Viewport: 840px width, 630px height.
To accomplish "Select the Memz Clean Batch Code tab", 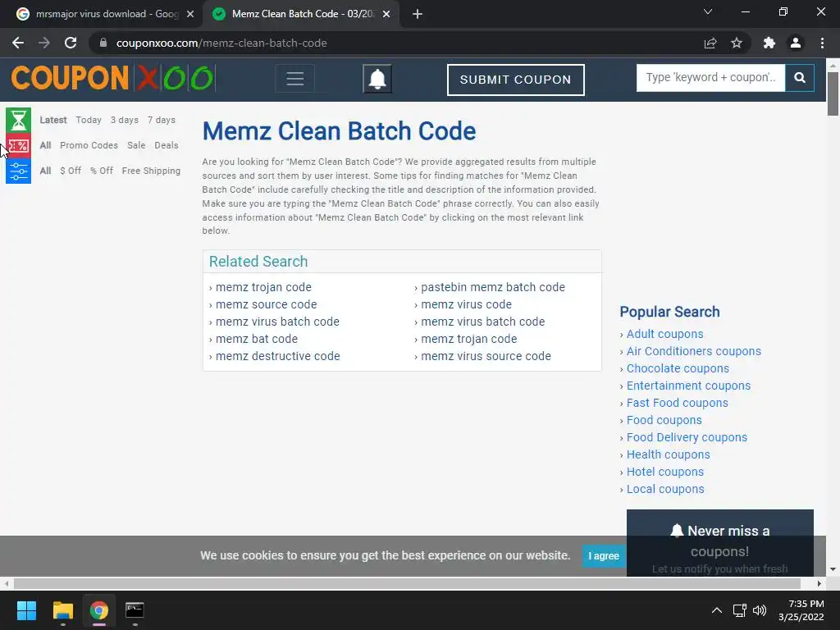I will 300,14.
